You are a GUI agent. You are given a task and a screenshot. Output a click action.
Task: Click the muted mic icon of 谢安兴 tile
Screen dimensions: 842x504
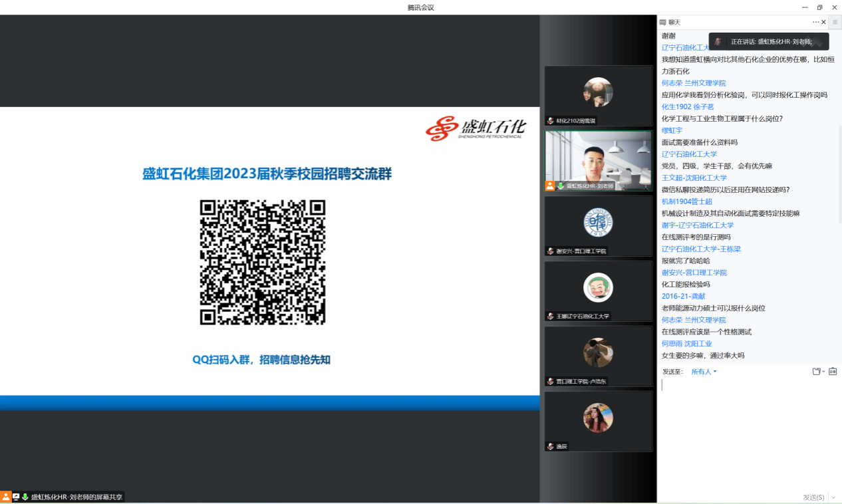[551, 251]
